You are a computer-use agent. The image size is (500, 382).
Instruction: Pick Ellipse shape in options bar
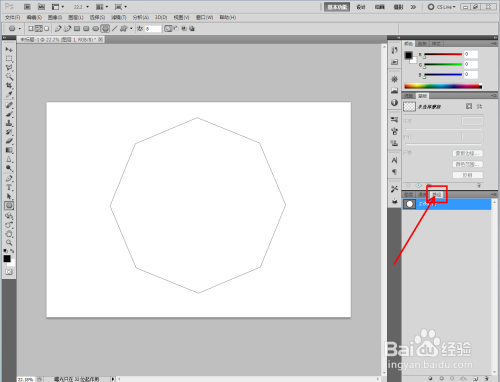click(95, 29)
